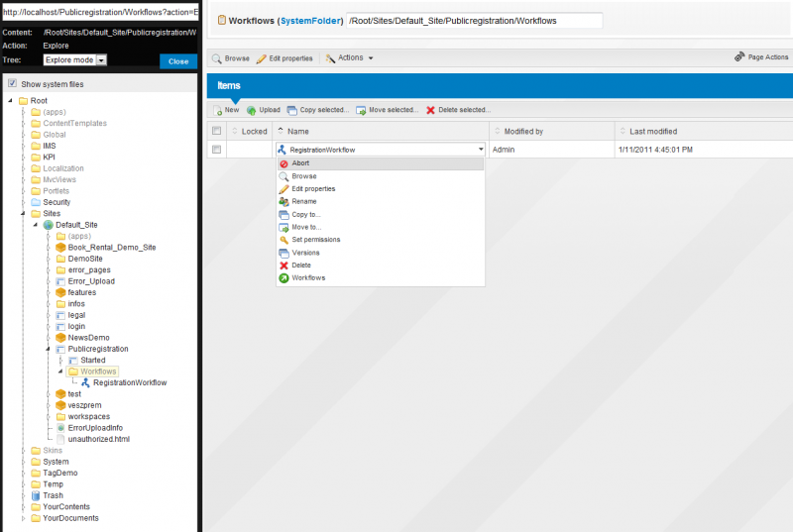Click the Book_Rental_Demo_Site box icon
The width and height of the screenshot is (793, 532).
60,248
